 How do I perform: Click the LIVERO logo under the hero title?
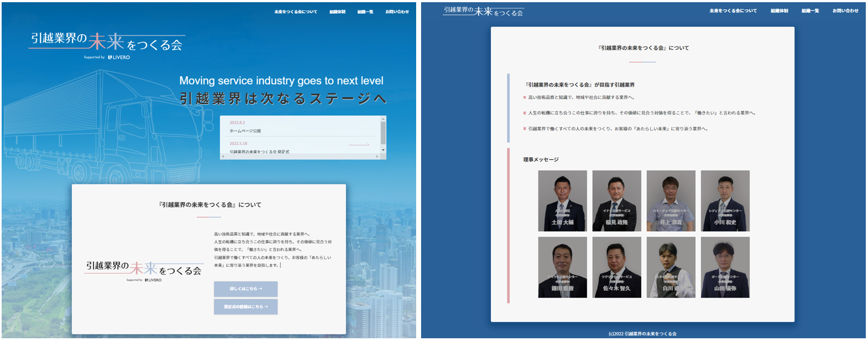(119, 57)
